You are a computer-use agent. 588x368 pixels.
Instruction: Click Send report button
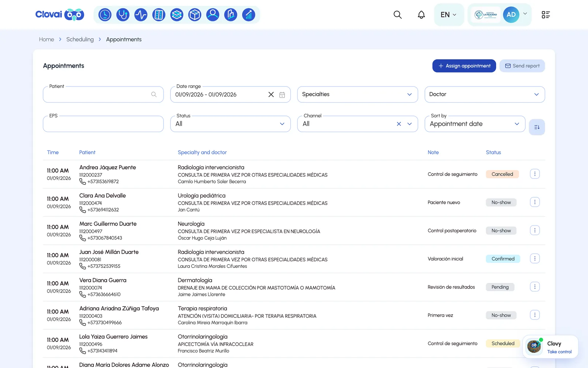pyautogui.click(x=522, y=66)
